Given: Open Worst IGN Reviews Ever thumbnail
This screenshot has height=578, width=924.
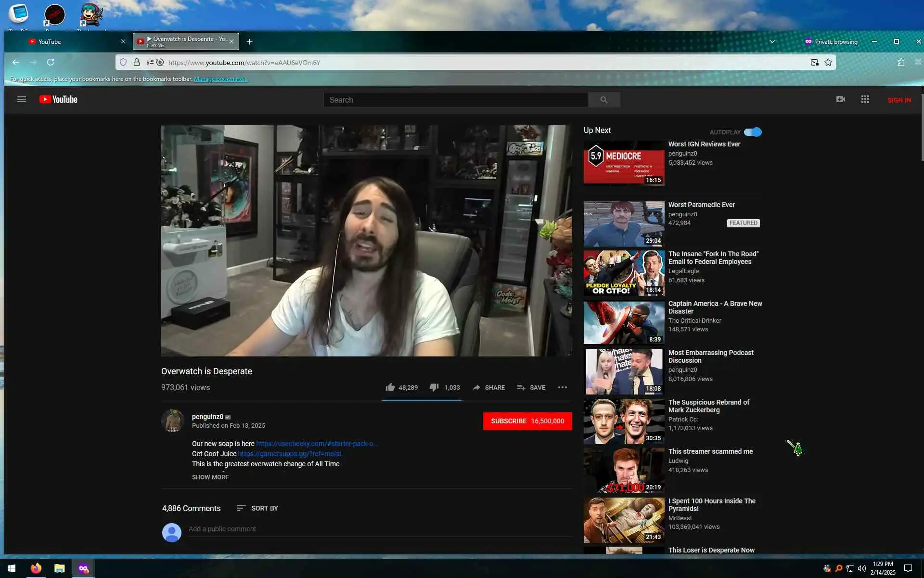Looking at the screenshot, I should [x=624, y=162].
